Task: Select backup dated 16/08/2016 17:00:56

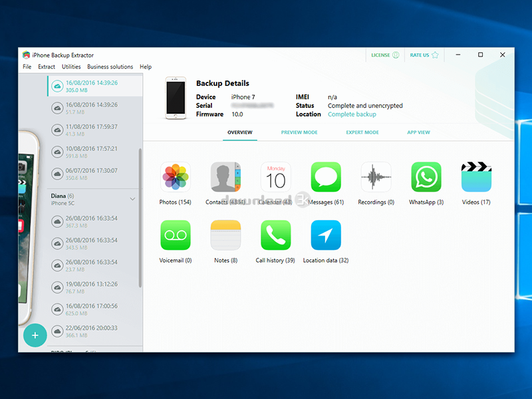Action: (x=95, y=309)
